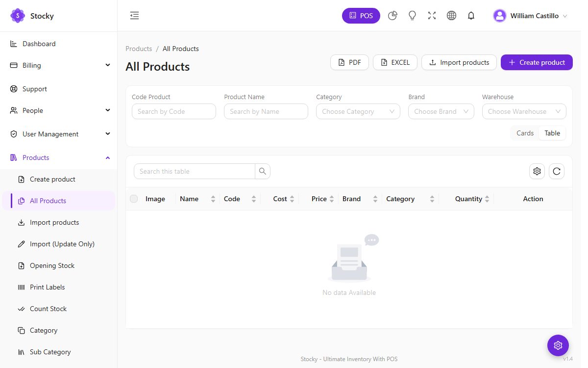
Task: Open floating purple settings gear button
Action: [x=558, y=346]
